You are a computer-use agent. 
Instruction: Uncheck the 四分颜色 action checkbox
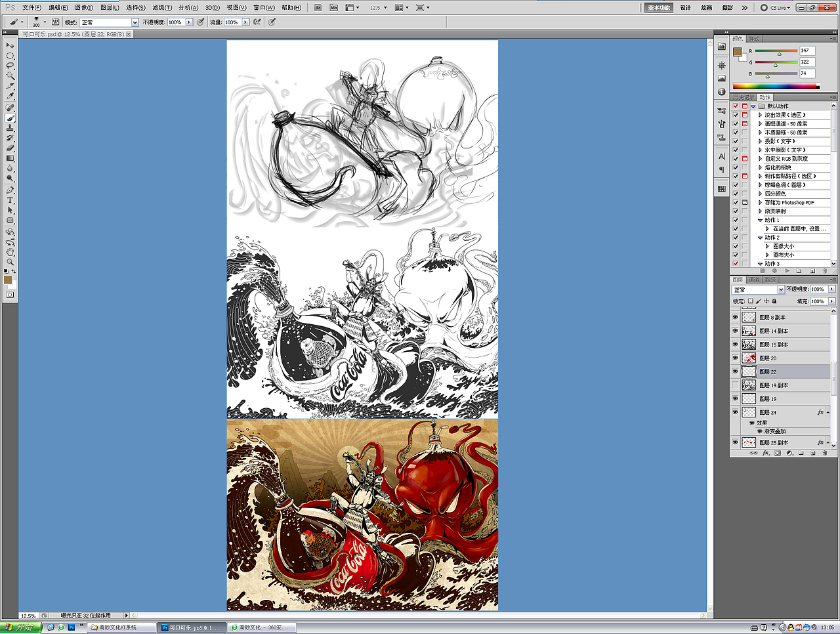click(x=736, y=194)
